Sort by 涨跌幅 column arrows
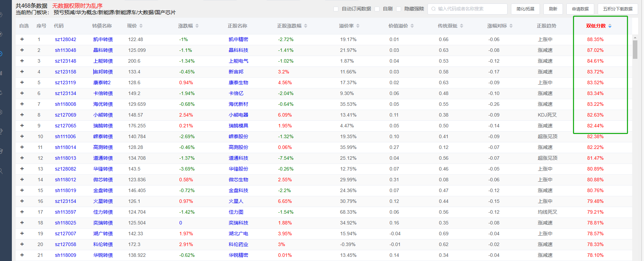 tap(197, 26)
